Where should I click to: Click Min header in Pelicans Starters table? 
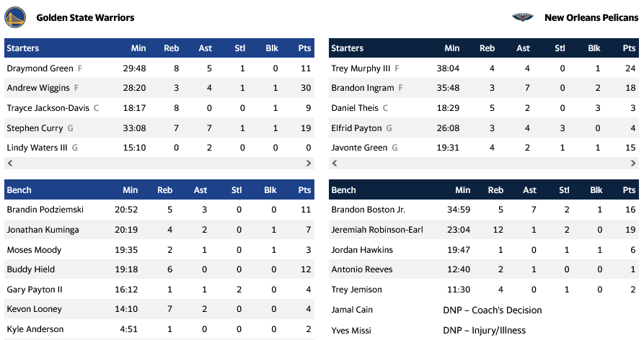[452, 48]
